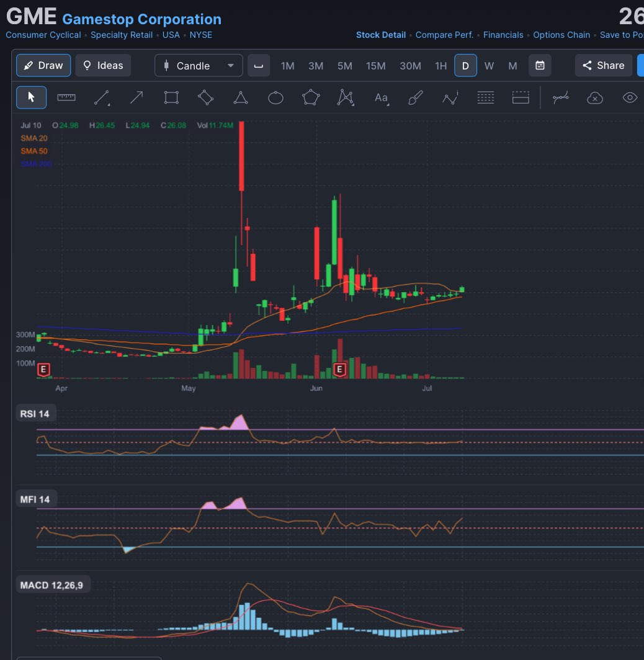The height and width of the screenshot is (660, 644).
Task: Click the Gamestop Corporation company name
Action: point(142,19)
